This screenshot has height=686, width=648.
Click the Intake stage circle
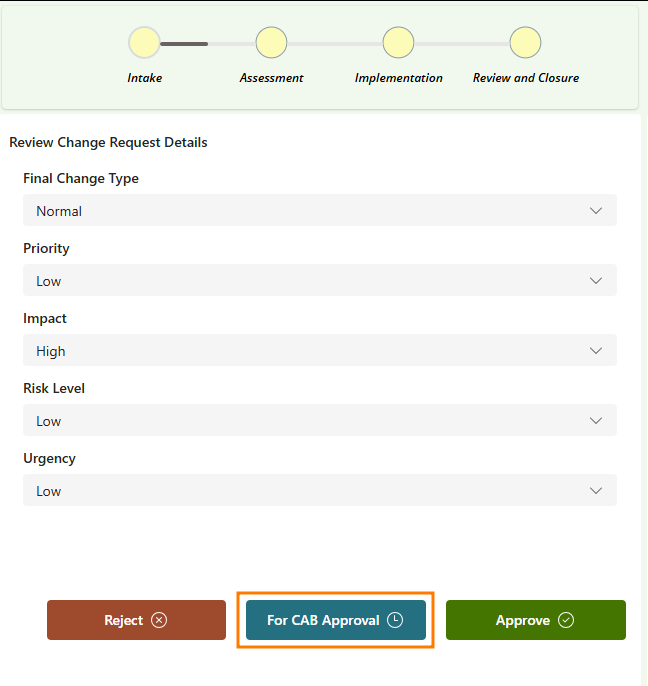[144, 43]
